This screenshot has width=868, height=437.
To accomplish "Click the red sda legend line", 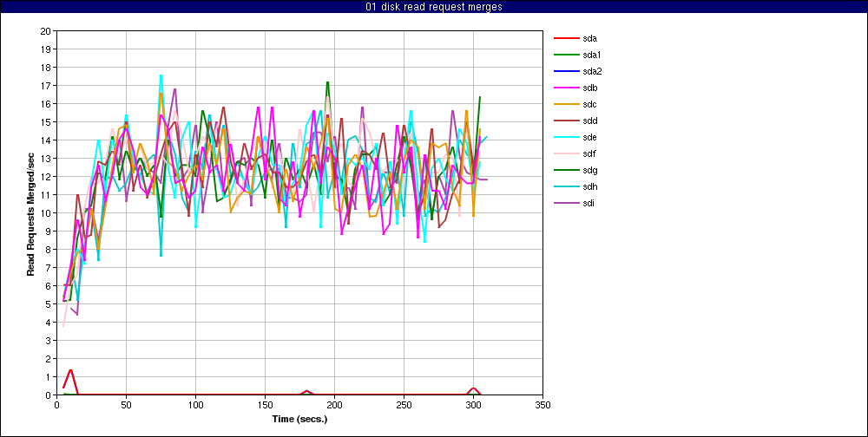I will pyautogui.click(x=565, y=38).
